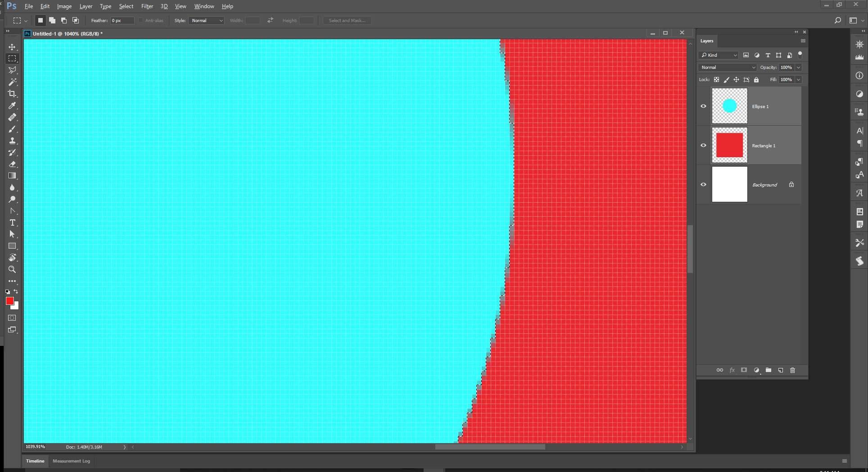This screenshot has height=472, width=868.
Task: Open the Edit Toolbar ellipsis
Action: pyautogui.click(x=12, y=281)
